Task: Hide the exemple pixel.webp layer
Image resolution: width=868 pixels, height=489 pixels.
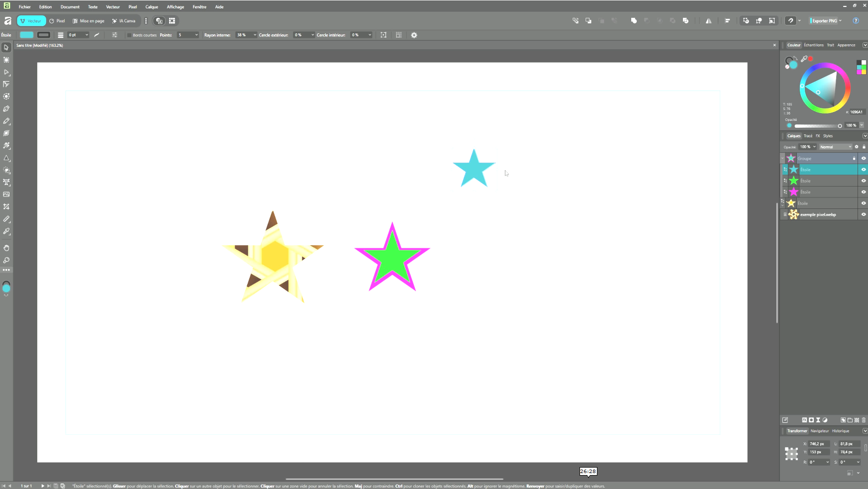Action: click(864, 214)
